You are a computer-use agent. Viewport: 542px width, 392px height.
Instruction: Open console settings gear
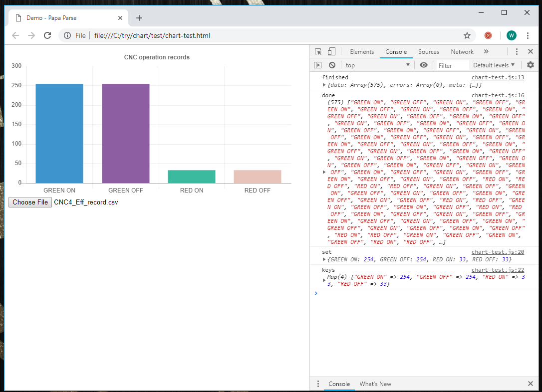pyautogui.click(x=530, y=65)
